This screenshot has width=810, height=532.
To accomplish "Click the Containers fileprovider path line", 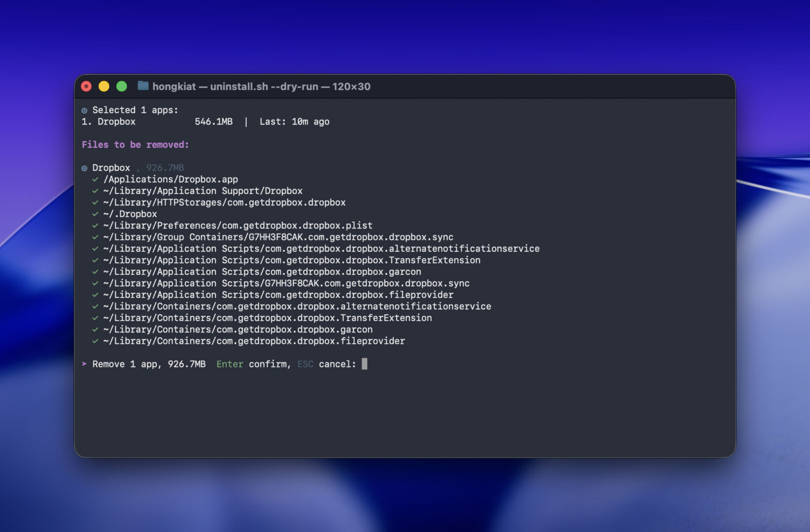I will pyautogui.click(x=254, y=341).
